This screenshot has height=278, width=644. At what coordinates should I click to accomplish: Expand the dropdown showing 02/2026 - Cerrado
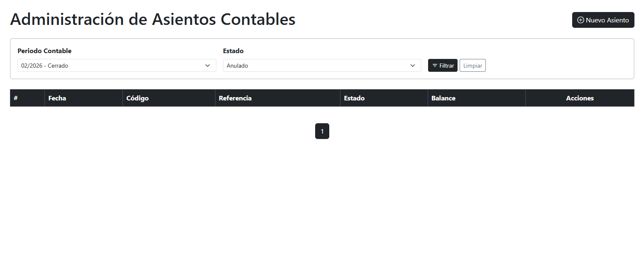click(116, 65)
